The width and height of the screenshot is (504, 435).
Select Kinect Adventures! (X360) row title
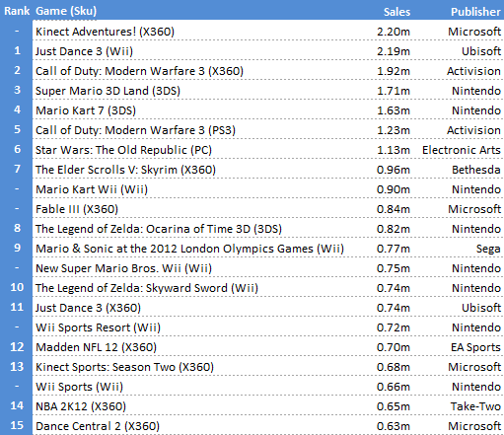tap(105, 32)
